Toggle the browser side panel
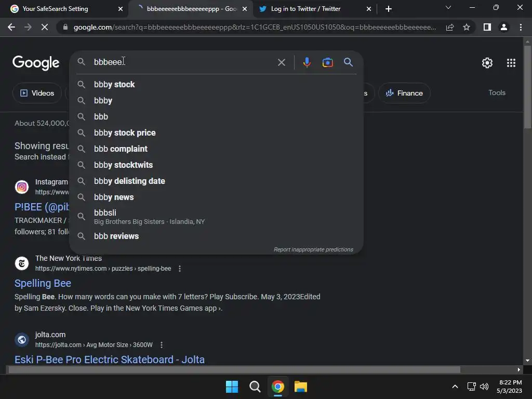This screenshot has width=532, height=399. tap(487, 27)
